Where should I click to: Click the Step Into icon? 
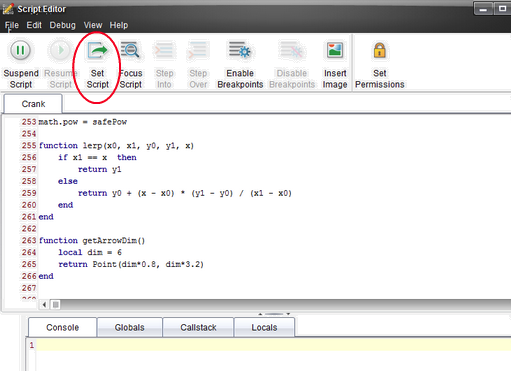[x=164, y=51]
